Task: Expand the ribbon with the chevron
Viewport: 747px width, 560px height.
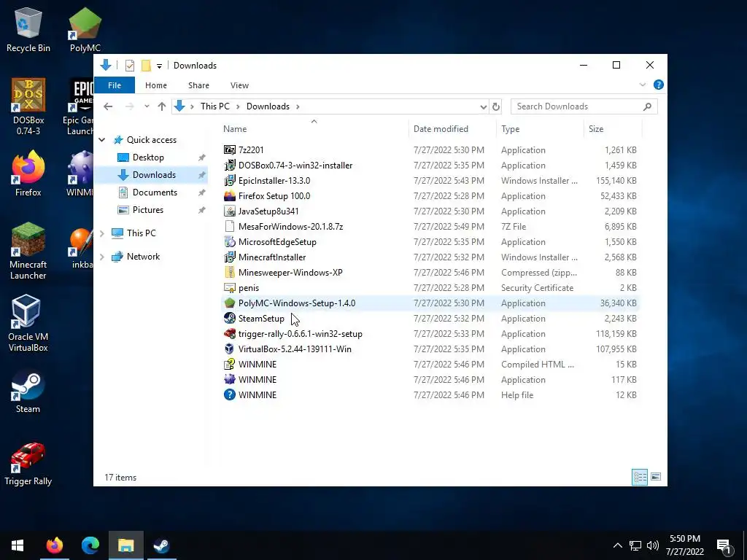Action: point(642,85)
